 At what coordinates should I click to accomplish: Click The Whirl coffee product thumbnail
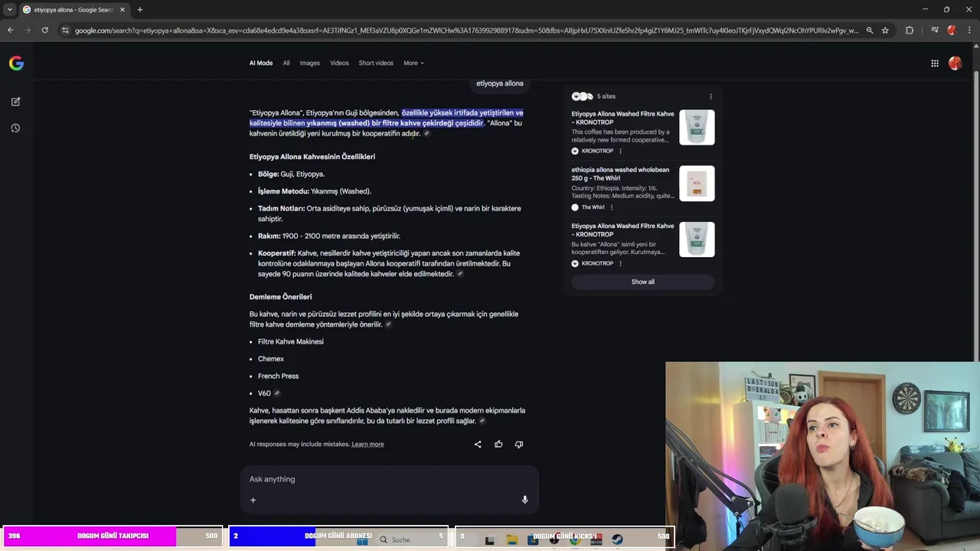pos(697,184)
